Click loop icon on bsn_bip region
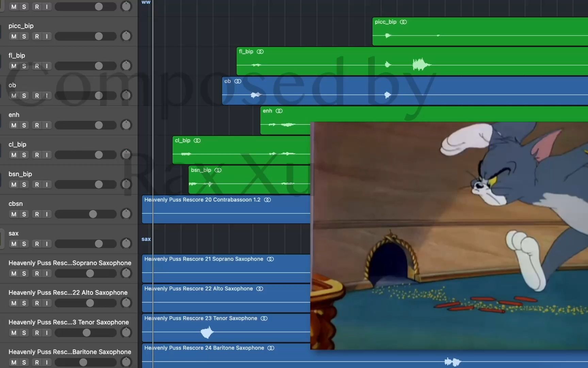This screenshot has height=368, width=588. click(x=218, y=170)
